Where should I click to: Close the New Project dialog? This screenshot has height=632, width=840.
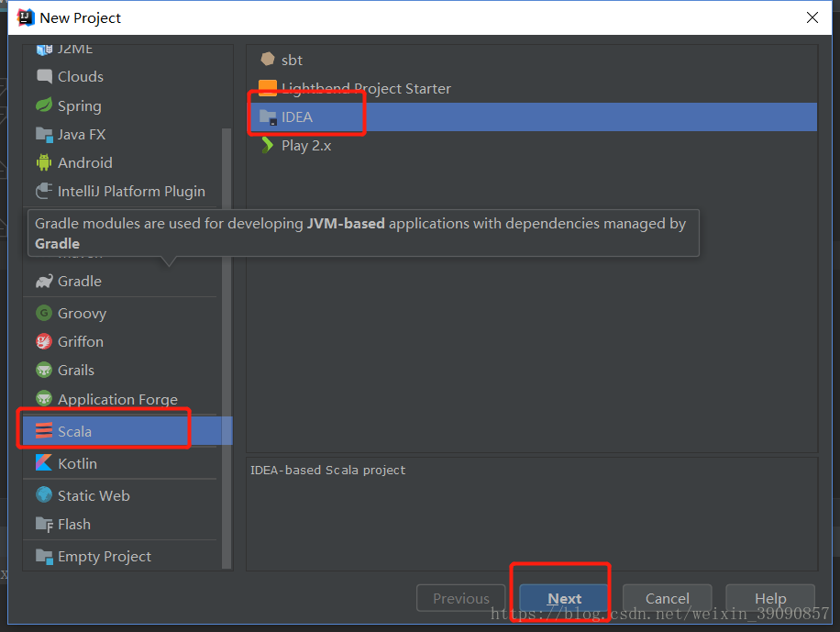coord(812,17)
